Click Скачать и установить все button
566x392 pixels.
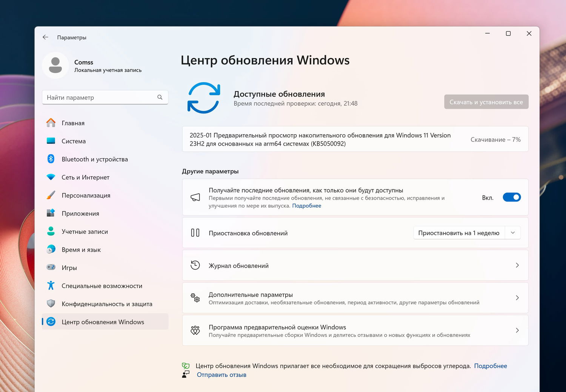(486, 102)
